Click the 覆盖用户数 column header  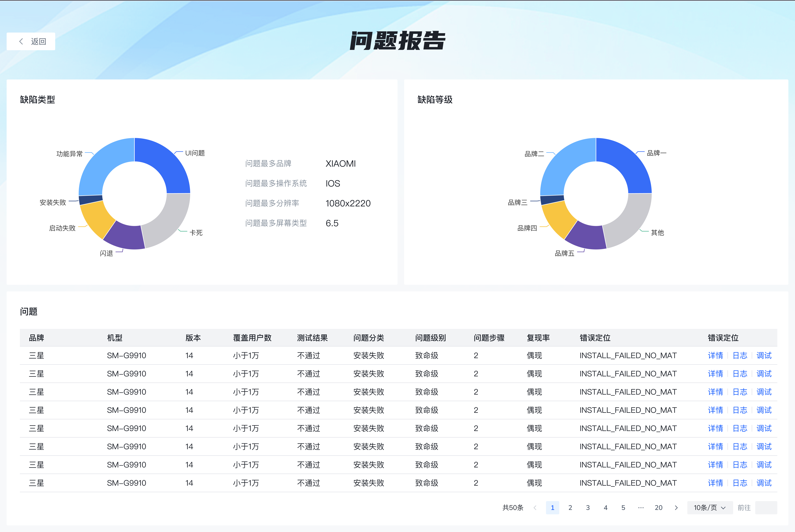click(x=252, y=338)
